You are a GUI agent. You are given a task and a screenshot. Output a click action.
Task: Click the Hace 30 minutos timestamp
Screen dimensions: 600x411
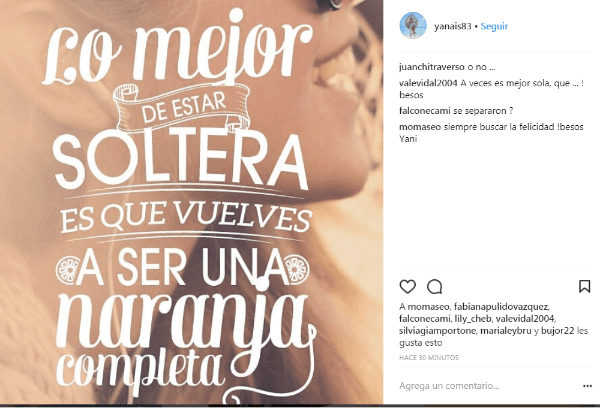[x=429, y=357]
